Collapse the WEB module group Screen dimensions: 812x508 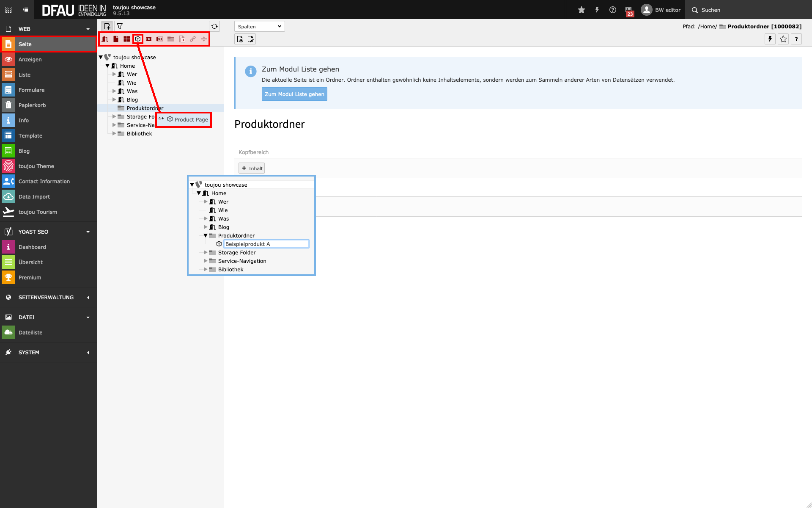click(x=88, y=29)
